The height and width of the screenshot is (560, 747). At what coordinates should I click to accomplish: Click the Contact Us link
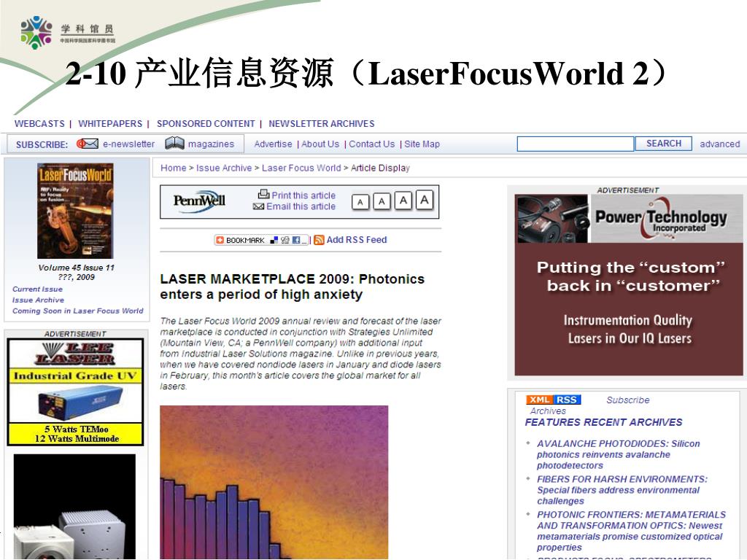pos(371,144)
